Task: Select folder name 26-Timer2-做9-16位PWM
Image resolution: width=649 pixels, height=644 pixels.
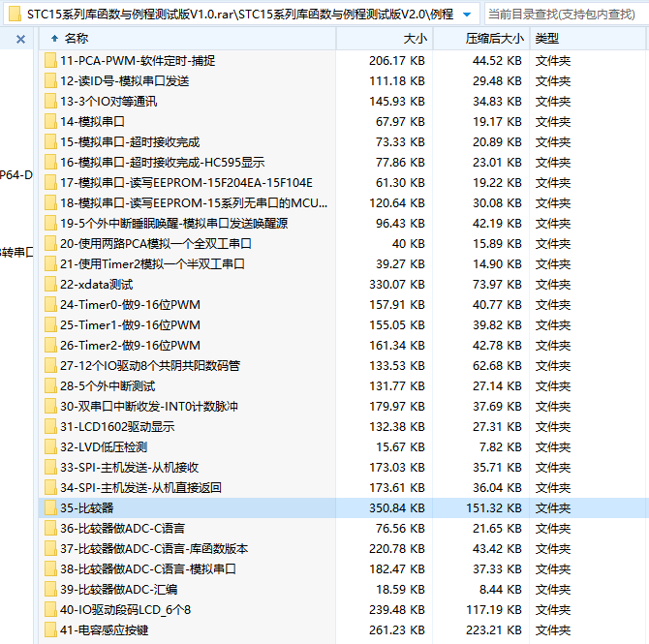Action: coord(130,345)
